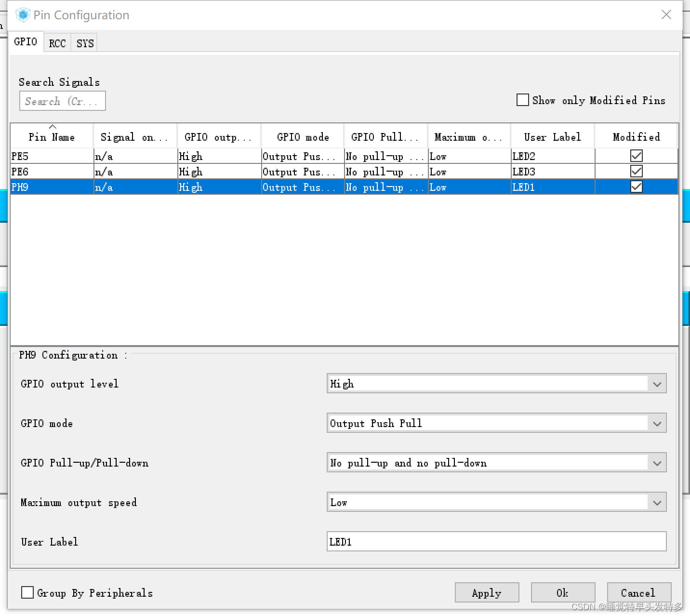Select the PE5 pin row

tap(52, 155)
